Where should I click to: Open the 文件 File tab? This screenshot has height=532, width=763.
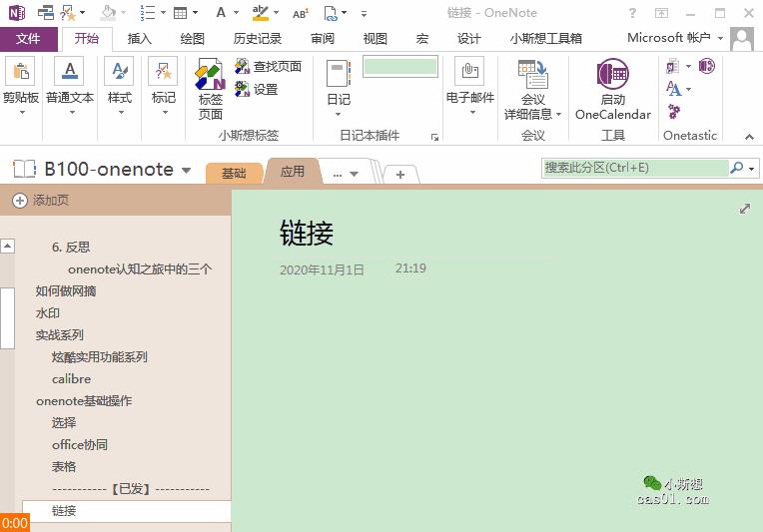(x=28, y=38)
